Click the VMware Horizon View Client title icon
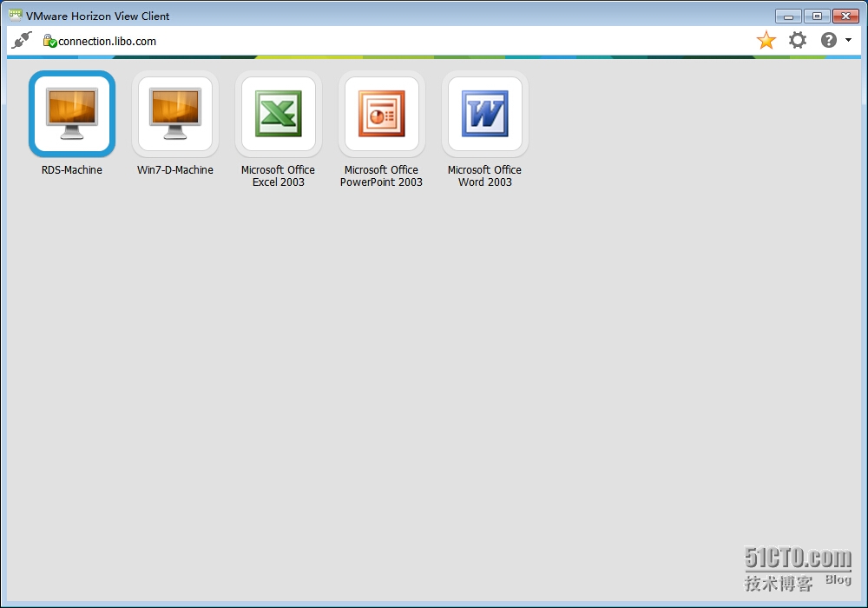 tap(16, 16)
